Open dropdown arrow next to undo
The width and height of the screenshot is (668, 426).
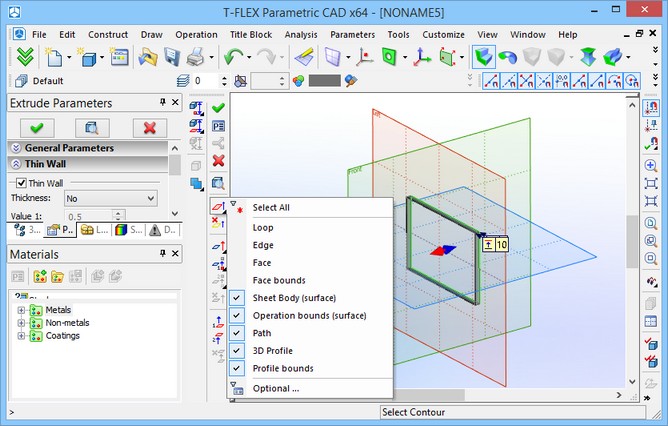(x=249, y=57)
